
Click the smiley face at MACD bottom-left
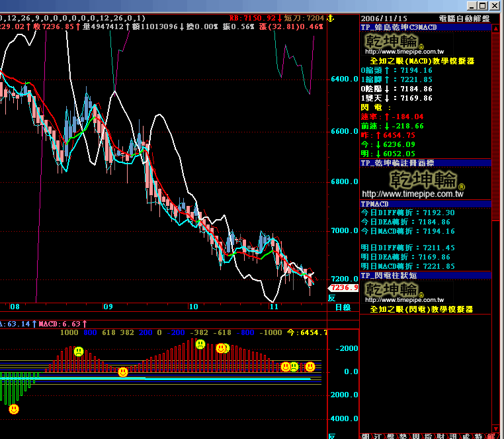(14, 409)
